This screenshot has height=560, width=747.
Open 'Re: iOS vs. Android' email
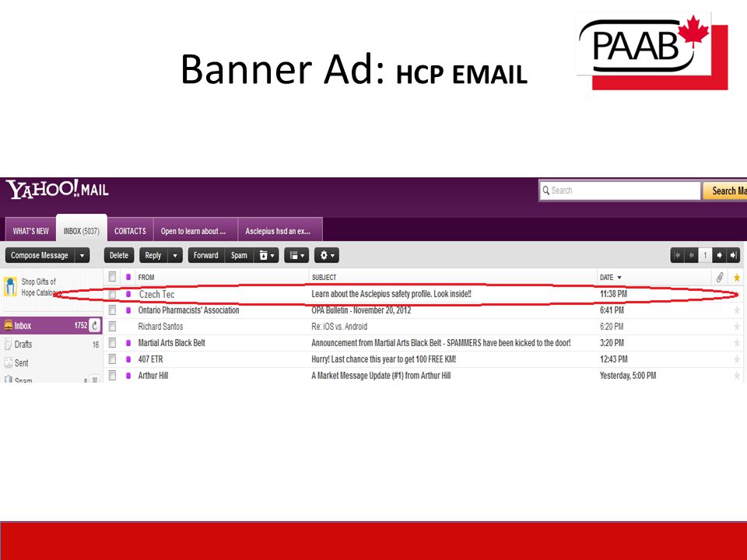[339, 327]
